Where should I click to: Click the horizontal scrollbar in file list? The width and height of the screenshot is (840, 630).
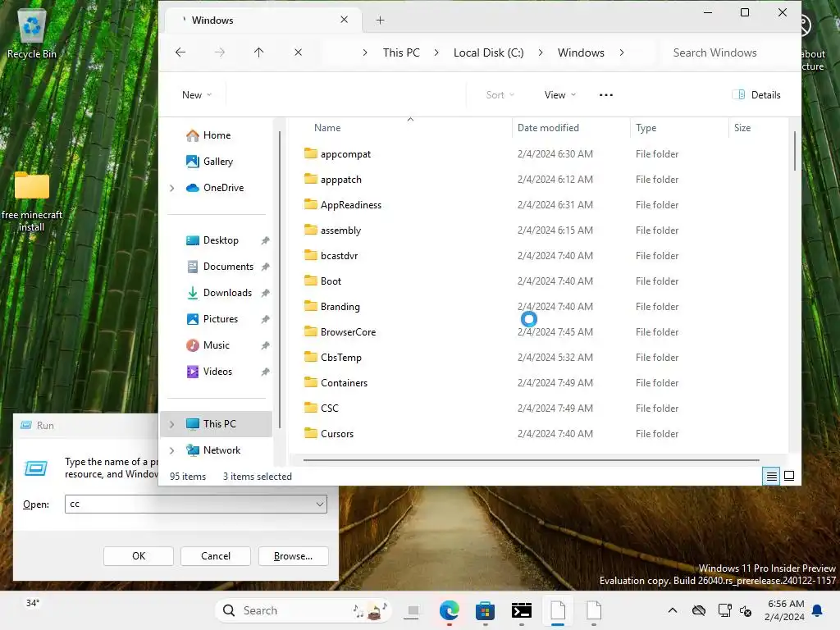click(x=531, y=459)
